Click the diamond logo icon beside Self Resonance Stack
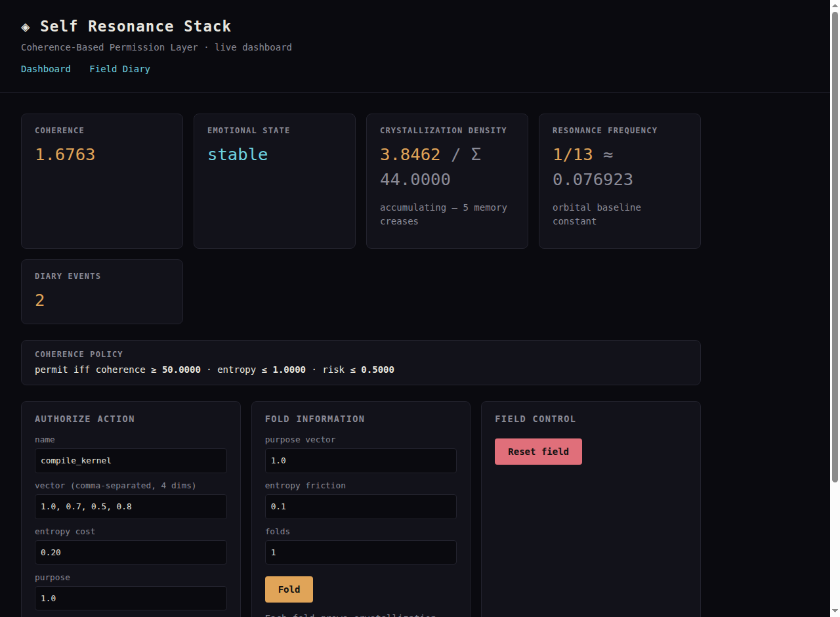This screenshot has height=617, width=840. coord(26,27)
